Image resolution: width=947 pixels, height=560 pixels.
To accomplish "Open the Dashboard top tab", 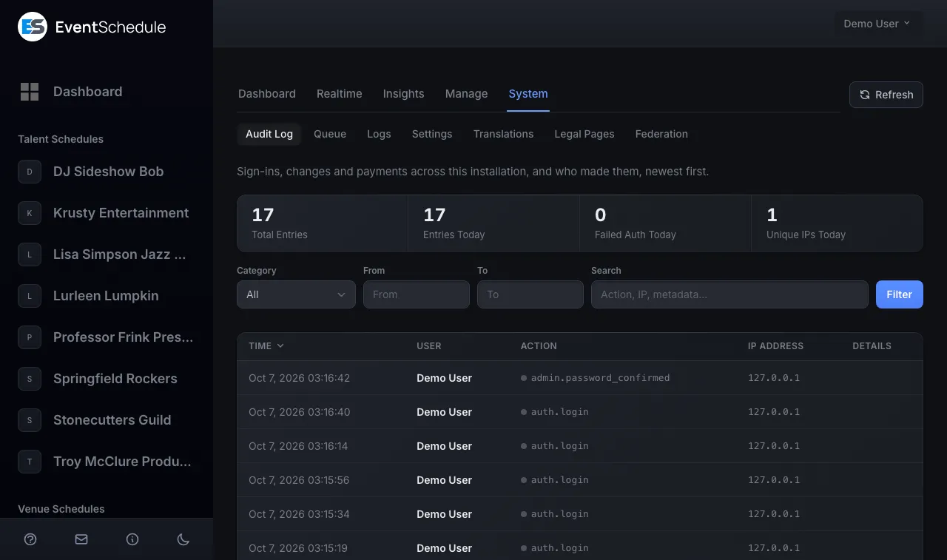I will point(267,94).
